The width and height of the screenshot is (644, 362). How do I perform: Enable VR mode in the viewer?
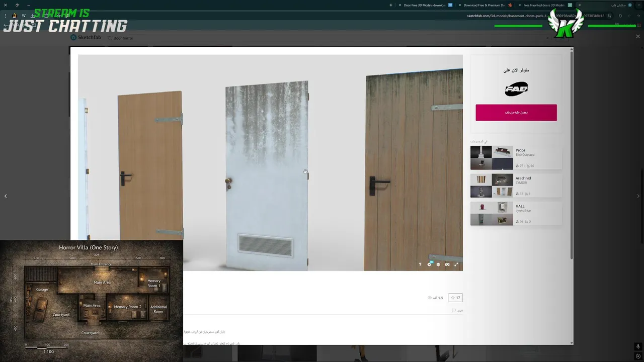click(x=447, y=264)
